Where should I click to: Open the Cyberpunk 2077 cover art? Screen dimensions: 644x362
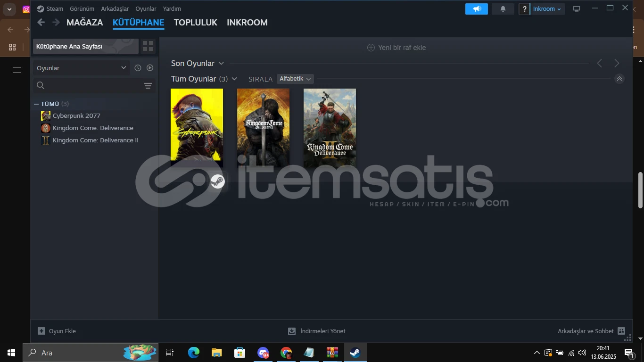click(x=197, y=128)
